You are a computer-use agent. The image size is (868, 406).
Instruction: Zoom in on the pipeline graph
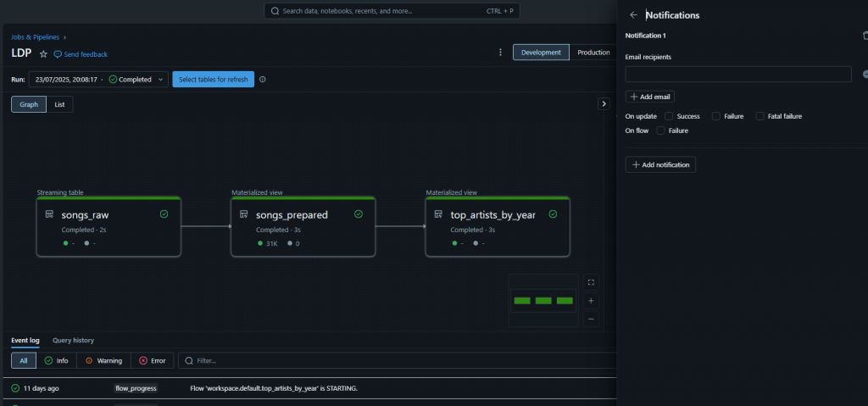click(591, 301)
